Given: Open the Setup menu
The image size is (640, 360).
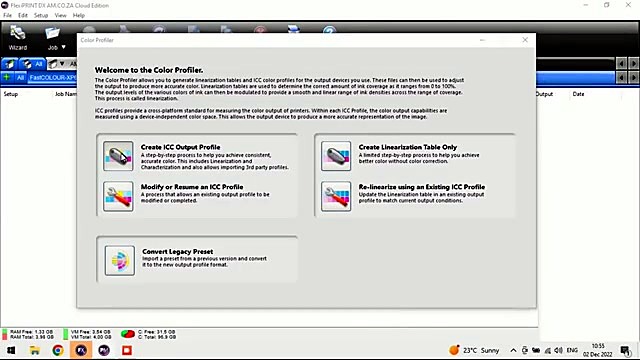Looking at the screenshot, I should coord(41,15).
